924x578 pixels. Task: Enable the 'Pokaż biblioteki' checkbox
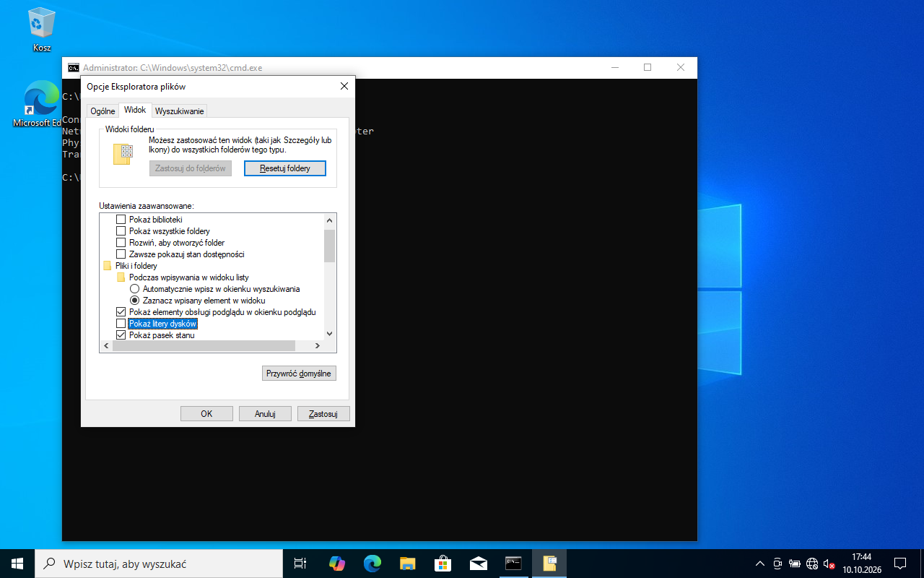tap(121, 220)
